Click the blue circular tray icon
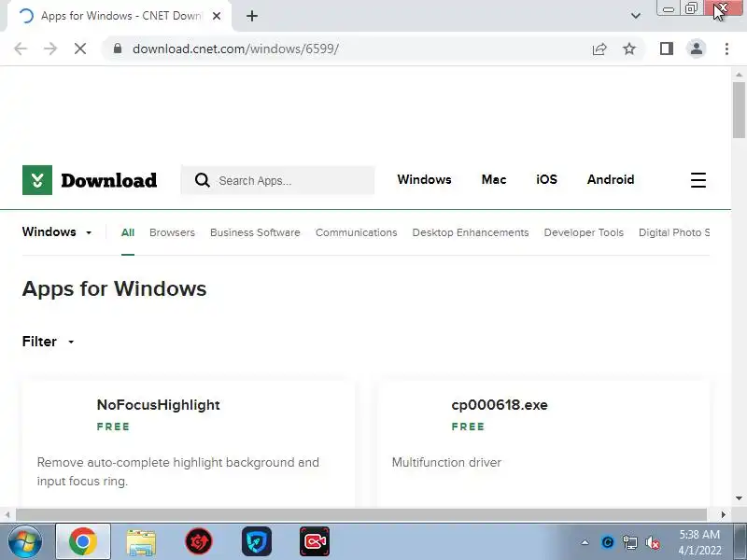747x560 pixels. (x=608, y=542)
